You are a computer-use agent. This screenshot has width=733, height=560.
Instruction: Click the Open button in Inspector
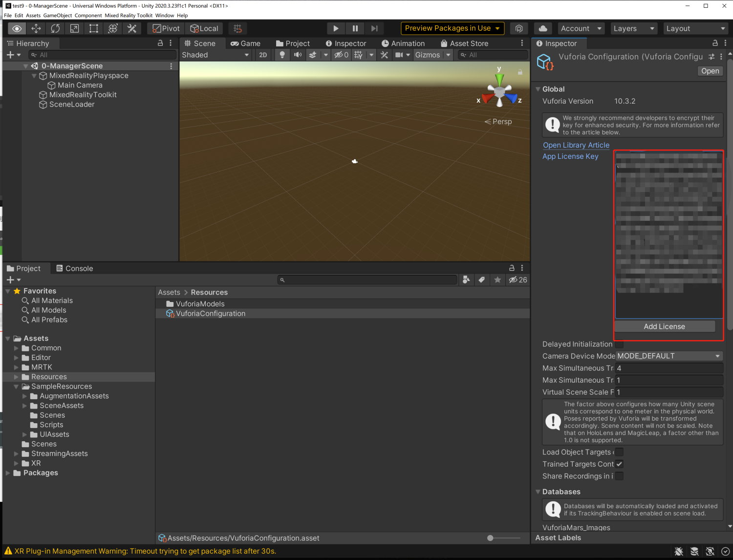(x=710, y=71)
